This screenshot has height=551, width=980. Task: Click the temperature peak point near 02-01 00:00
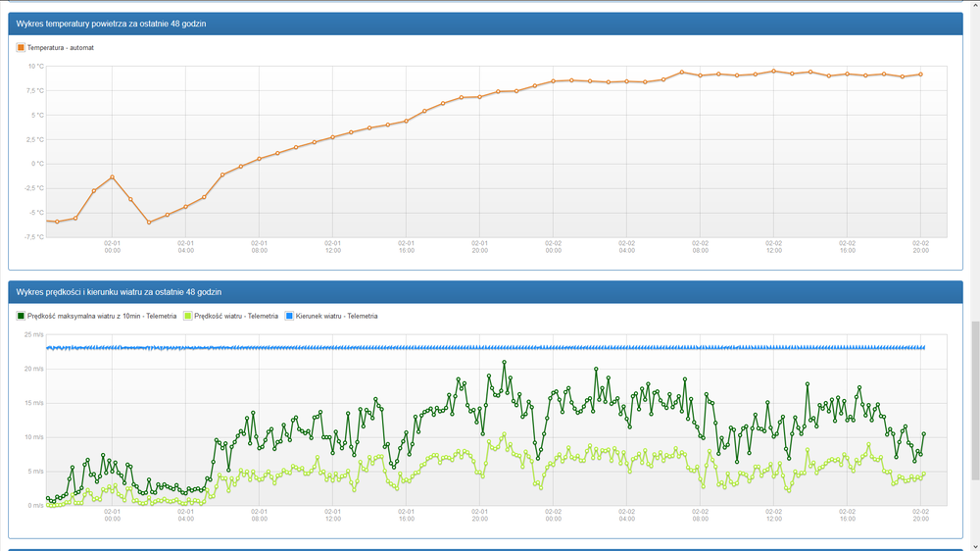click(113, 177)
